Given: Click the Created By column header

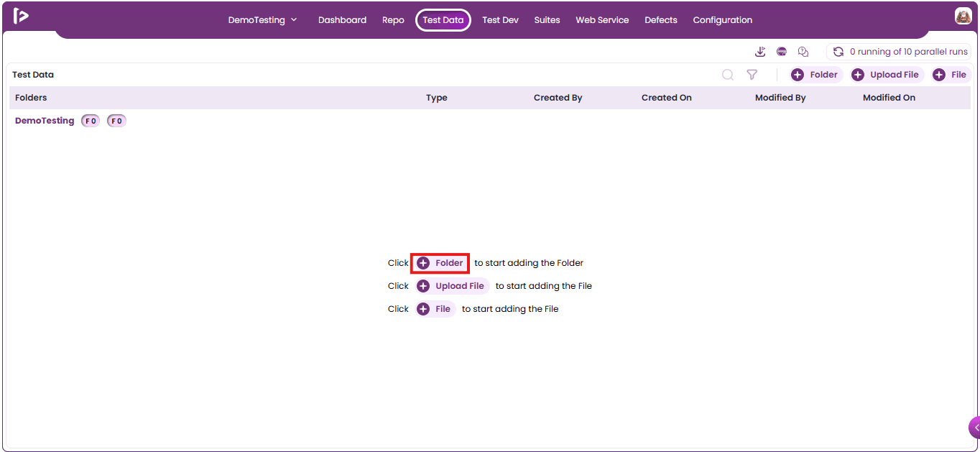Looking at the screenshot, I should tap(558, 98).
